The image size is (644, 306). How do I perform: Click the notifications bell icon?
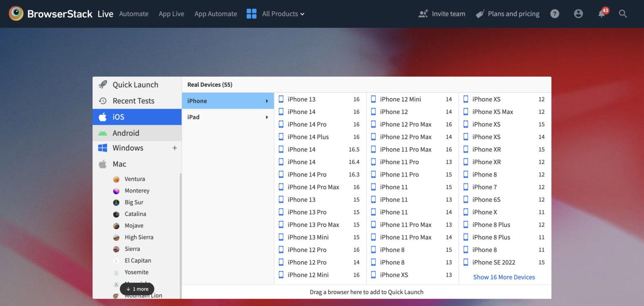click(601, 14)
